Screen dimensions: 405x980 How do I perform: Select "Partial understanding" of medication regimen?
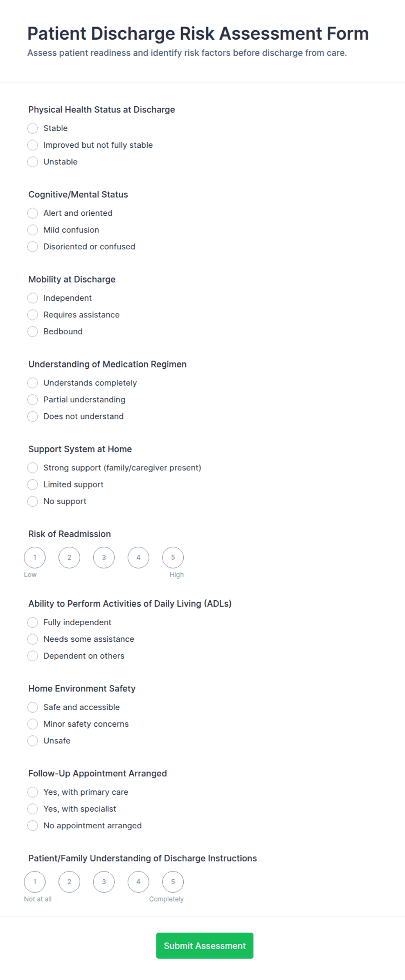(x=33, y=400)
